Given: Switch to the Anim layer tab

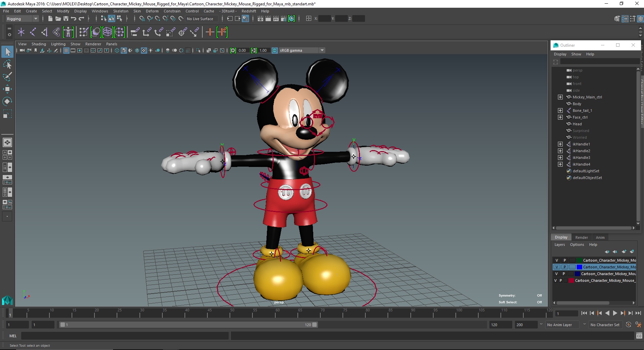Looking at the screenshot, I should click(600, 237).
